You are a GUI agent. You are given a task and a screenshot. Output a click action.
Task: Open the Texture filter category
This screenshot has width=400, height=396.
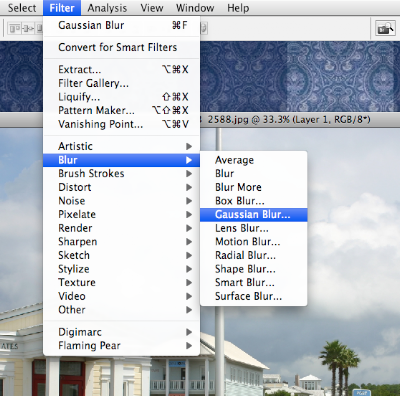[x=121, y=283]
